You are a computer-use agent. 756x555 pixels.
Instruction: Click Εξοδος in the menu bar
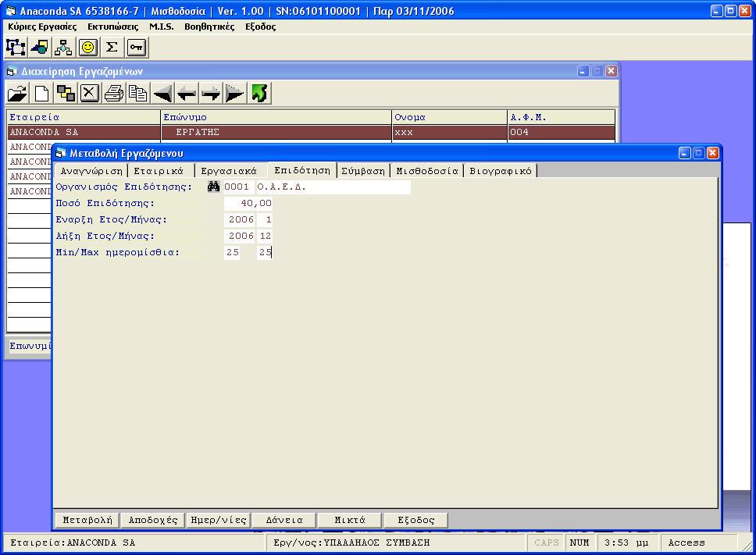click(x=260, y=27)
